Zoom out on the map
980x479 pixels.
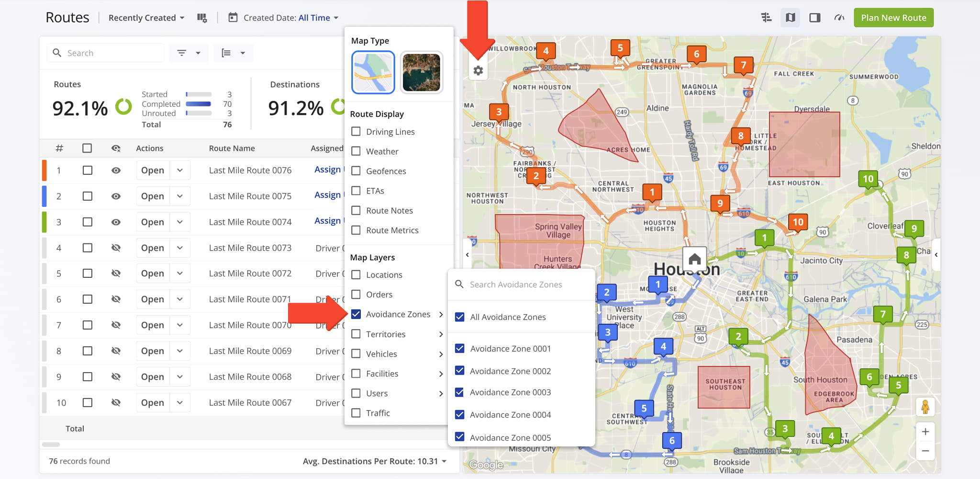coord(925,451)
